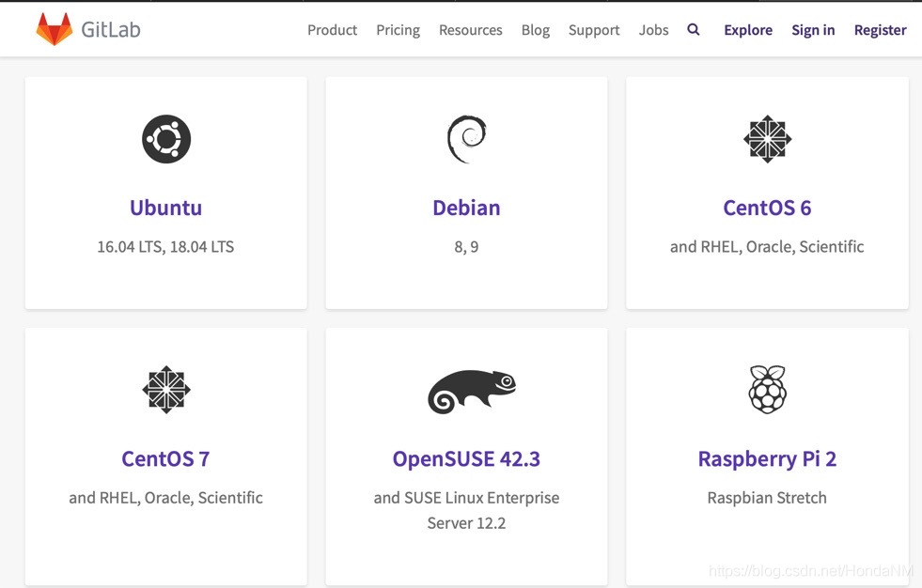This screenshot has height=588, width=922.
Task: Select the Debian heading link
Action: pos(466,208)
